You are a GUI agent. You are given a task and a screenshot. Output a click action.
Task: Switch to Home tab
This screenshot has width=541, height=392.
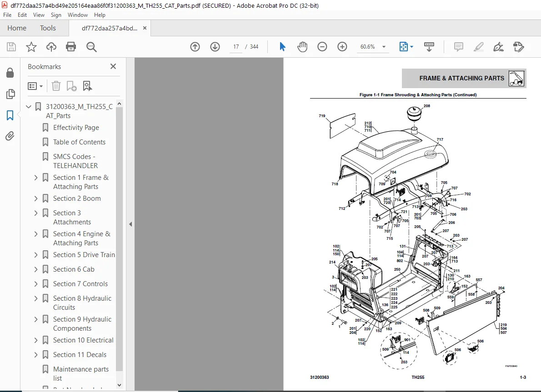17,28
